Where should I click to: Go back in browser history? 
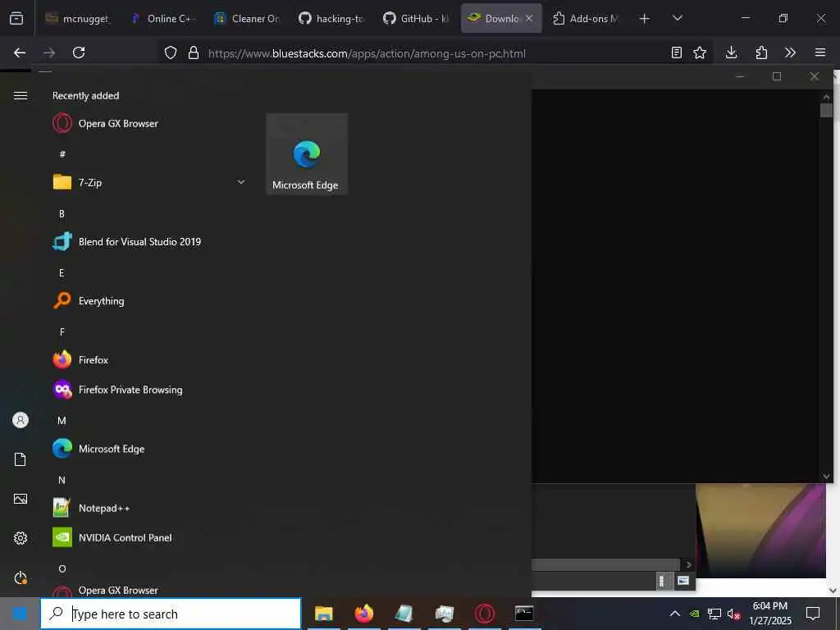20,52
